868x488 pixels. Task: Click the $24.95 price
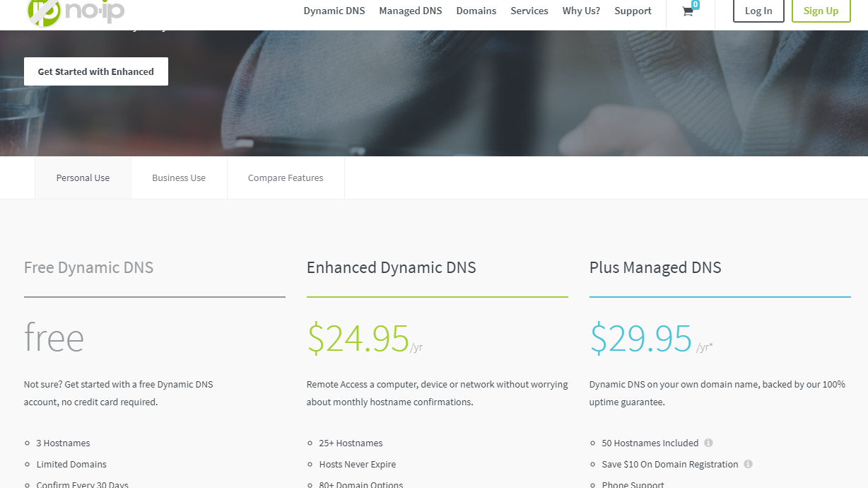point(358,338)
